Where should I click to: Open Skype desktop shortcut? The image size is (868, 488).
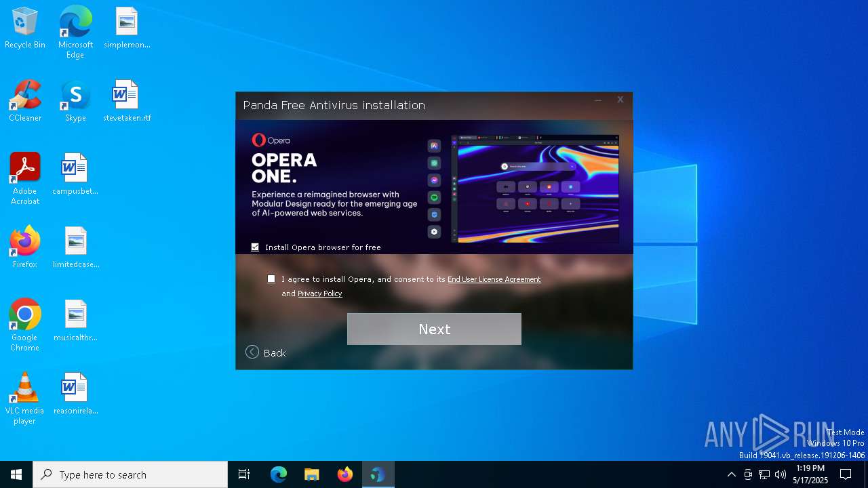pos(75,102)
